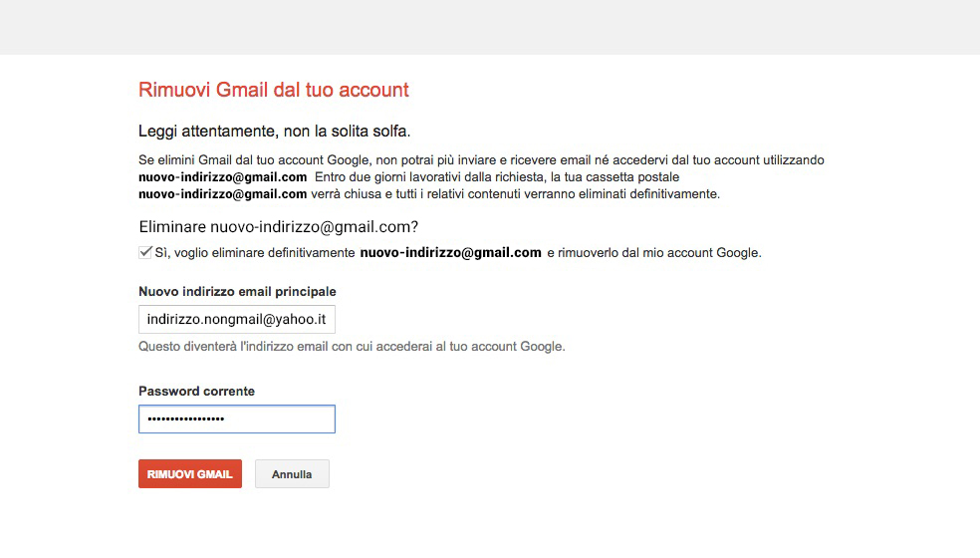
Task: Click the bold email before 'Entro due giorni'
Action: point(223,177)
